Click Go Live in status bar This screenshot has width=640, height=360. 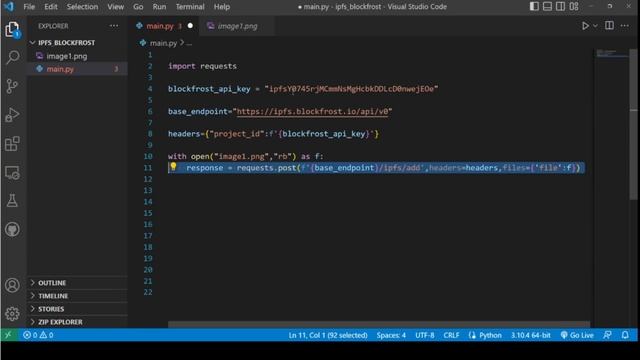click(577, 335)
